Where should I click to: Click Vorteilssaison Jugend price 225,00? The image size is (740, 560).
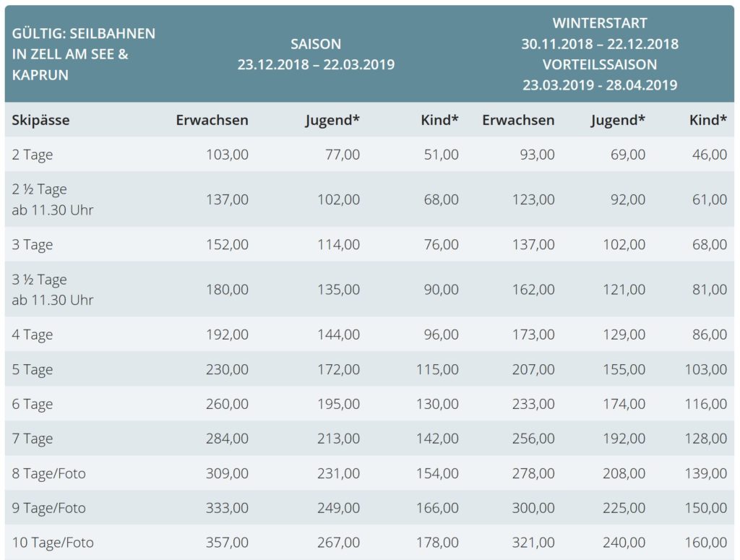click(x=624, y=508)
